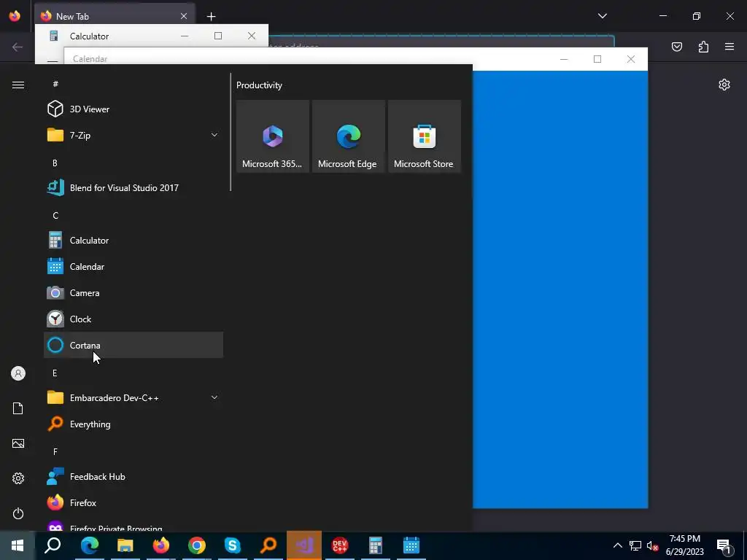Click the muted volume tray icon

[652, 545]
